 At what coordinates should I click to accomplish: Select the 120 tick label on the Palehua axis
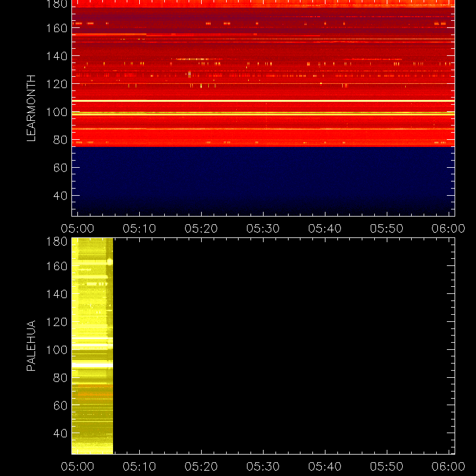coord(57,322)
